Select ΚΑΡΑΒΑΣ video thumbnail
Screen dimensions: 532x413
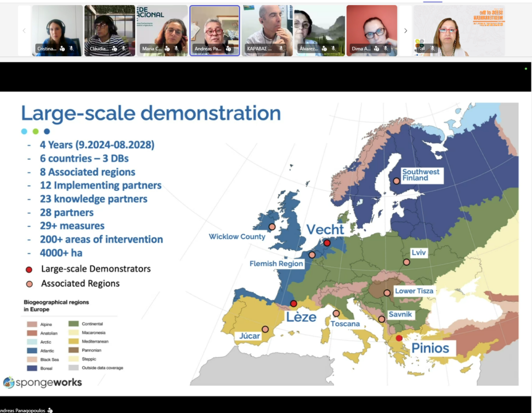(267, 31)
